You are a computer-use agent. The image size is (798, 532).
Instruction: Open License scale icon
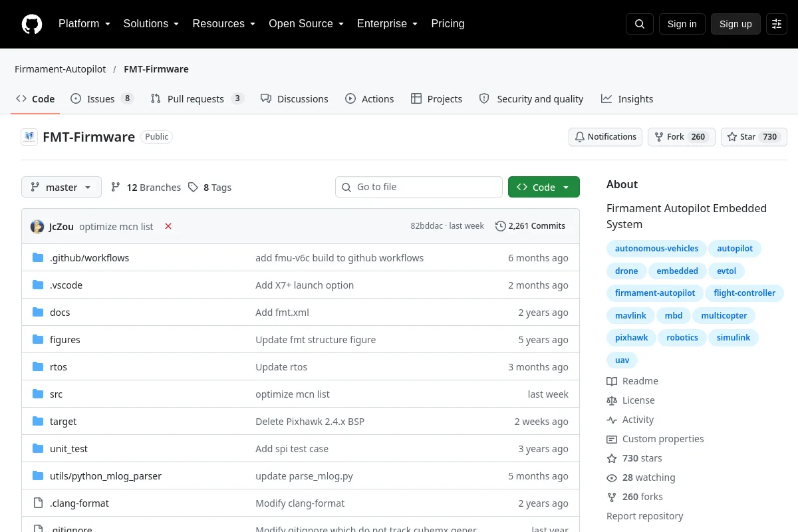tap(612, 400)
